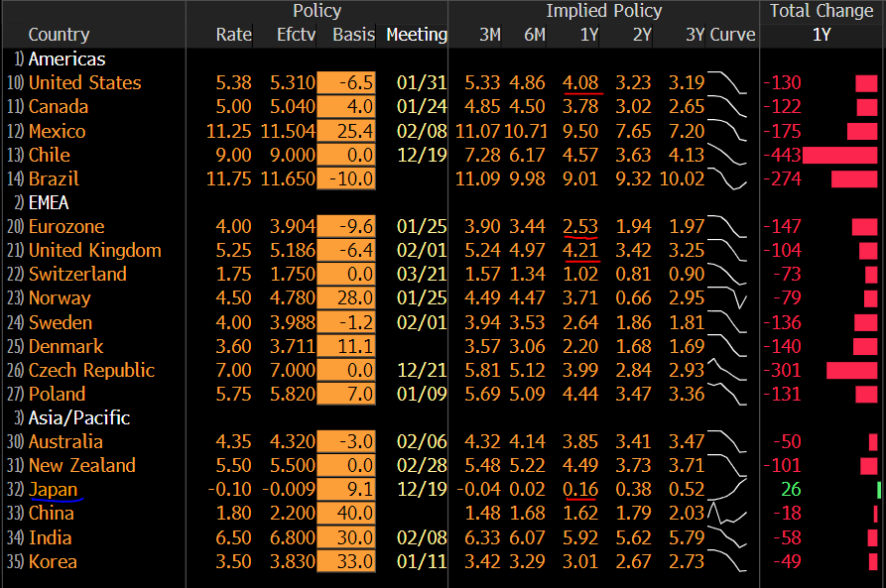Click the Norway country entry

click(60, 297)
